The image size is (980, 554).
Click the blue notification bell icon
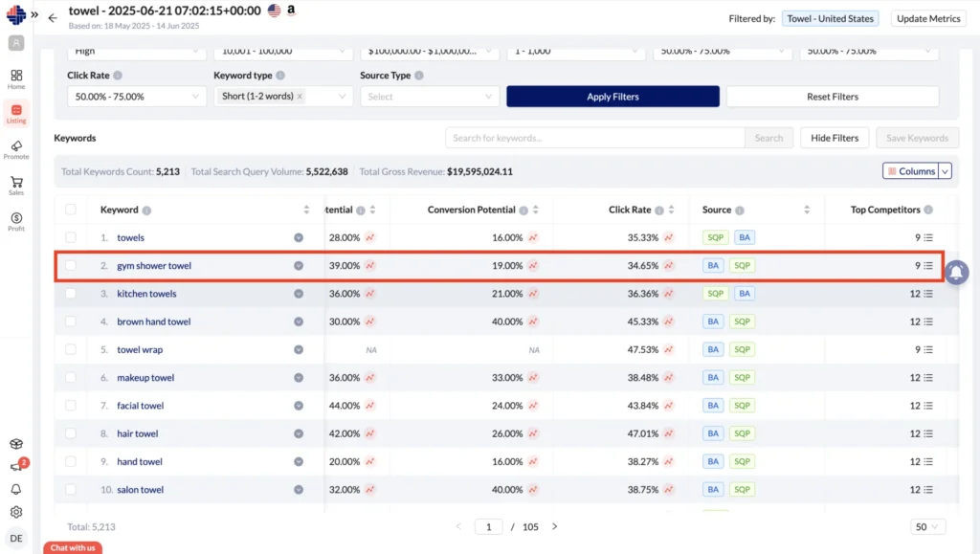click(956, 273)
